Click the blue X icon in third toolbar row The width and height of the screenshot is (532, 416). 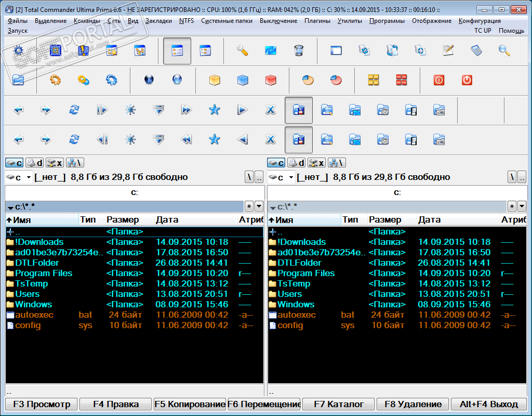pos(270,110)
